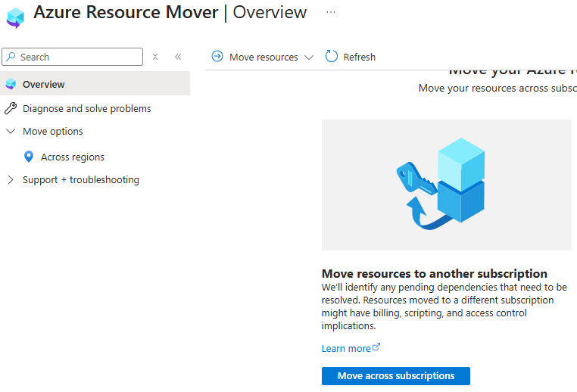The image size is (577, 392).
Task: Open the ellipsis more options menu
Action: tap(331, 12)
